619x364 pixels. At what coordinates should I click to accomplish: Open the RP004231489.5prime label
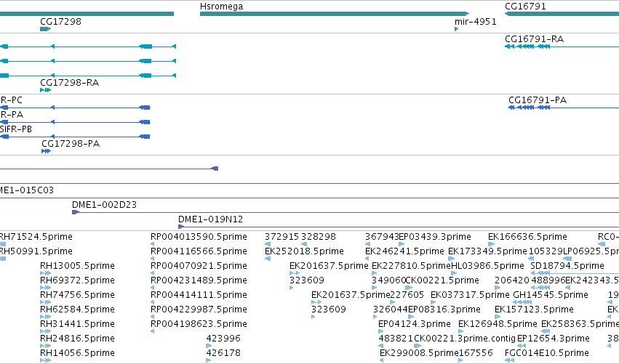[x=199, y=280]
